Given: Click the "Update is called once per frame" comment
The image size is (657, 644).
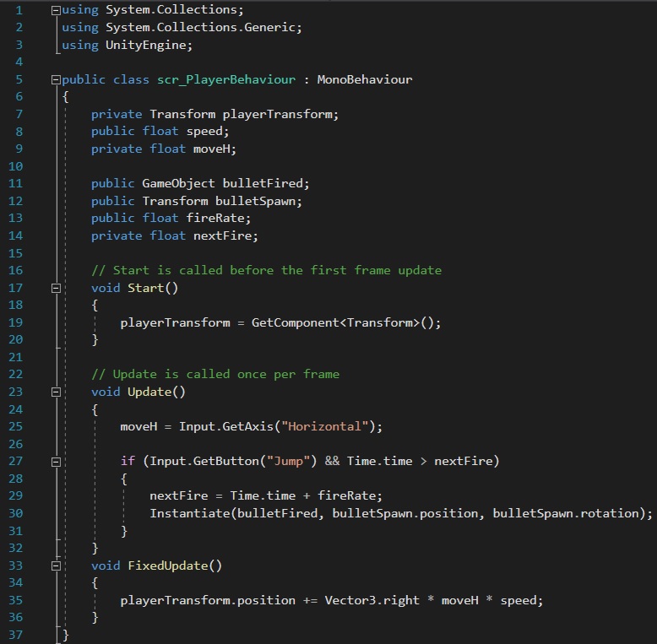Looking at the screenshot, I should 215,374.
